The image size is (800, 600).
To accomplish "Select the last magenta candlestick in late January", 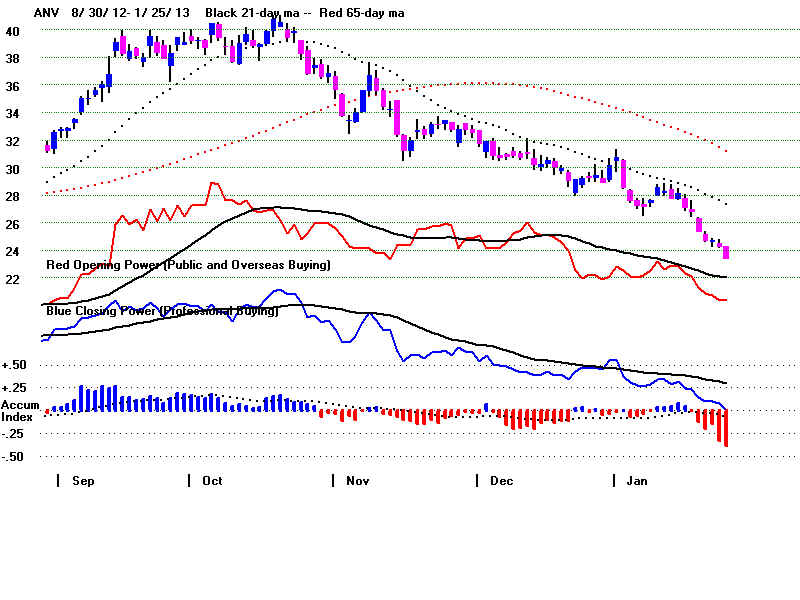I will 726,251.
